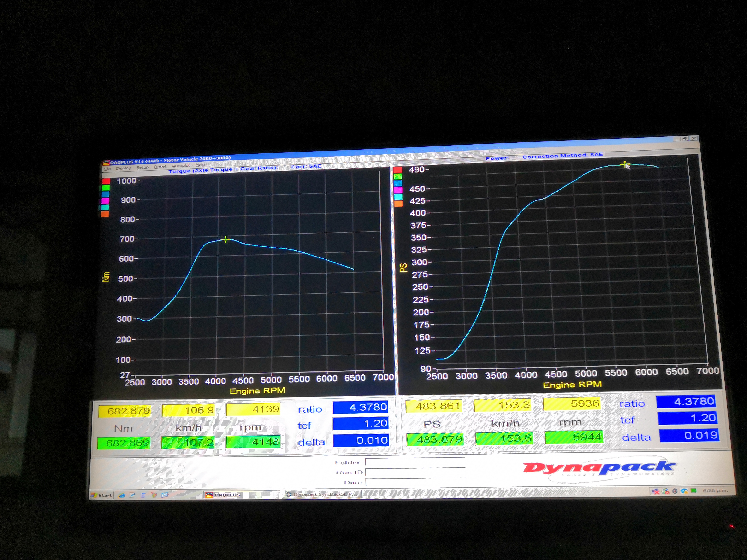The image size is (747, 560).
Task: Click the Folder input field
Action: [x=415, y=462]
